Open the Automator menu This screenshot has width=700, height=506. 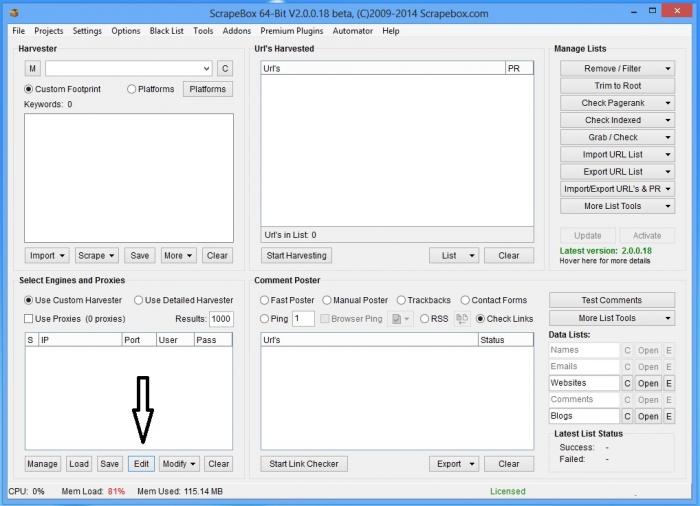coord(353,31)
